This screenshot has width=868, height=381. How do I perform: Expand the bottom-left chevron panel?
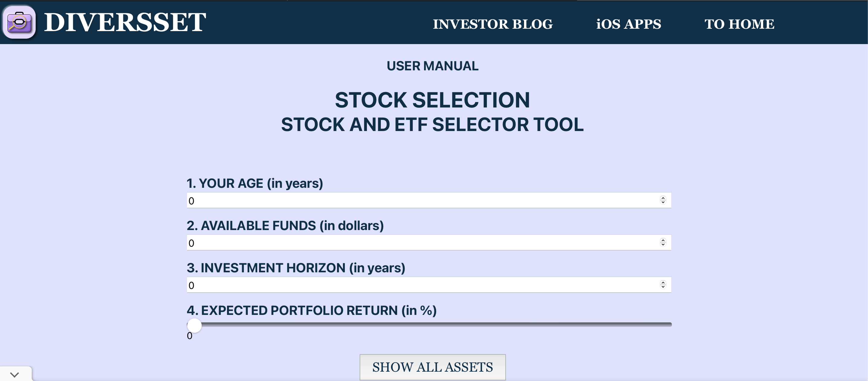(x=15, y=374)
